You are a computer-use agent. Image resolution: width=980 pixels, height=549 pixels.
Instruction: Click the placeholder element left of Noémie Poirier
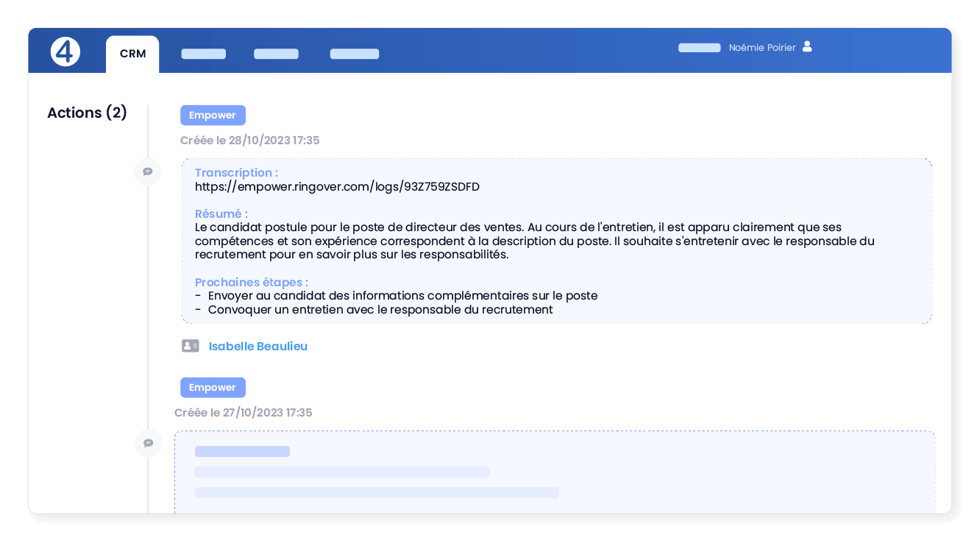coord(699,47)
